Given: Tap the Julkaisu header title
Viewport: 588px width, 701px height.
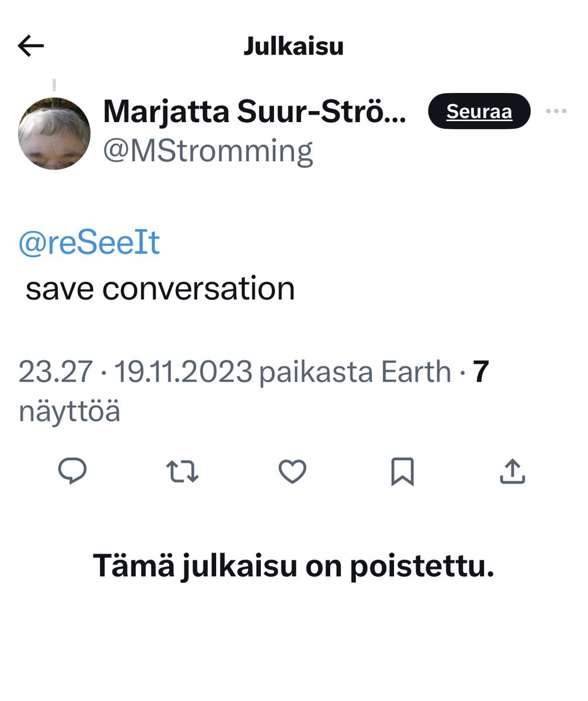Looking at the screenshot, I should point(293,47).
